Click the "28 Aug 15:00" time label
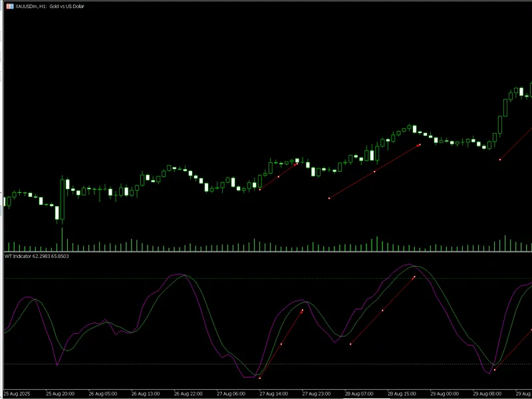This screenshot has width=532, height=399. (402, 394)
